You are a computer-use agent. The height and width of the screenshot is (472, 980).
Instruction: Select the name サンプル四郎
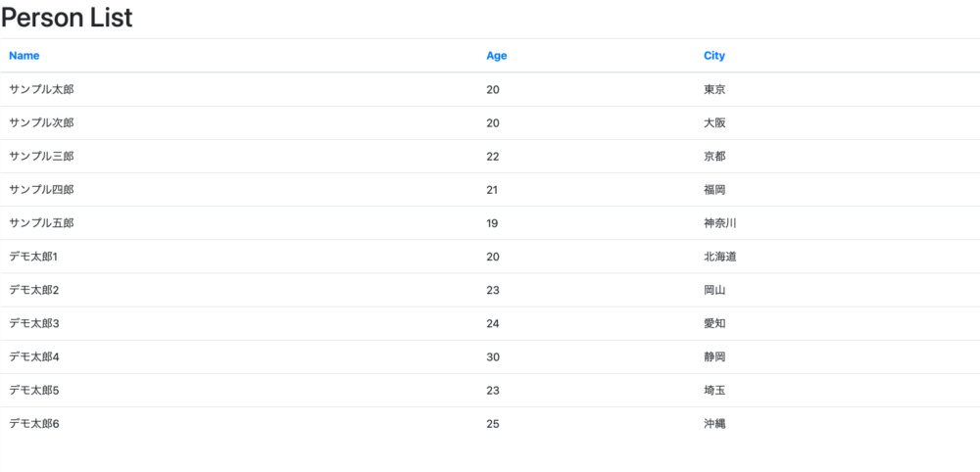coord(41,190)
